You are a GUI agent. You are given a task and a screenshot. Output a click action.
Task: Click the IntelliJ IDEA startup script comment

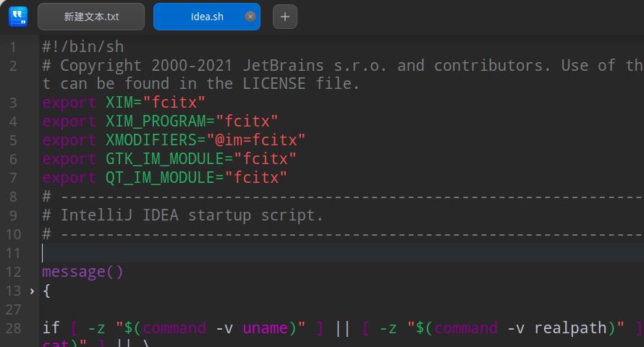click(x=192, y=215)
